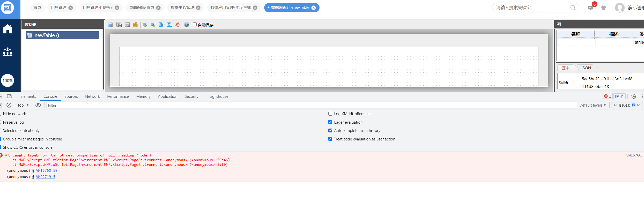
Task: Switch to the Network devtools tab
Action: [92, 96]
